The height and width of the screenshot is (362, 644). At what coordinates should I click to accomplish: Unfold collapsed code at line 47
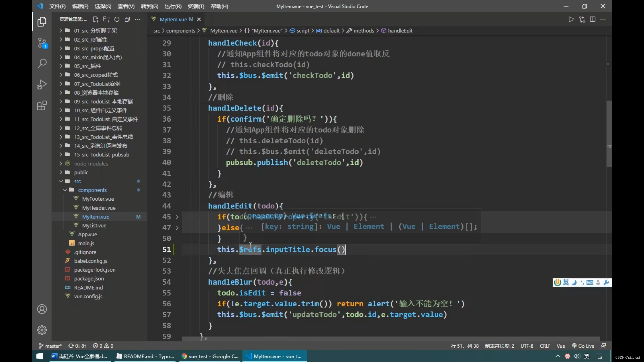pyautogui.click(x=177, y=228)
